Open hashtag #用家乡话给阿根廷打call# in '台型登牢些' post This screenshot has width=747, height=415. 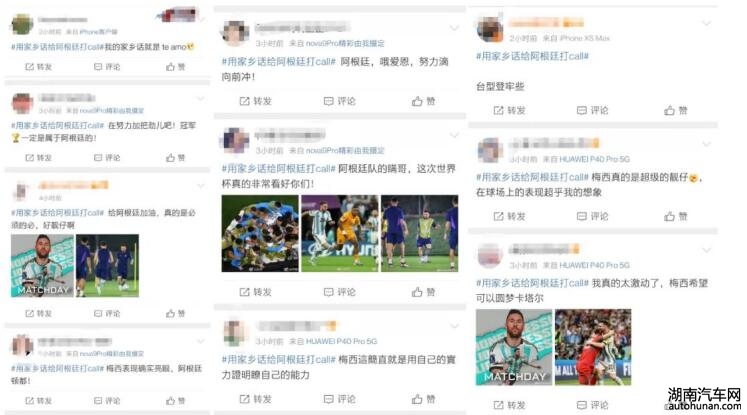532,56
